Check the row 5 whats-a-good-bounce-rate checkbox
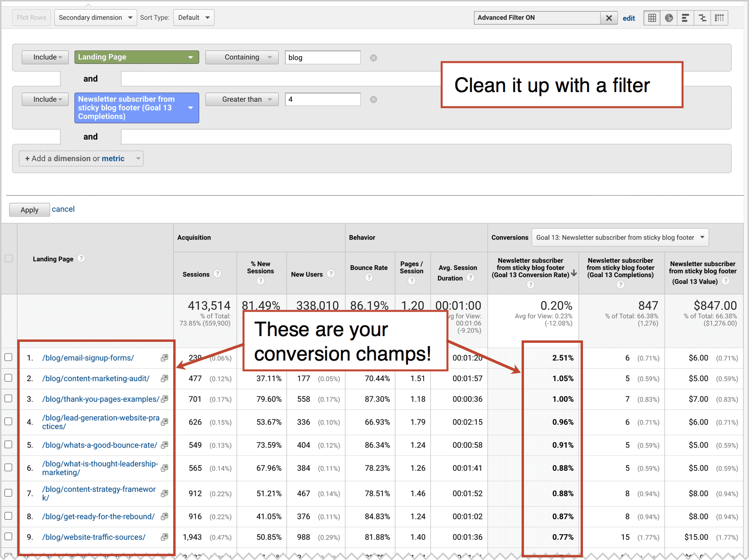Image resolution: width=749 pixels, height=560 pixels. pyautogui.click(x=8, y=444)
